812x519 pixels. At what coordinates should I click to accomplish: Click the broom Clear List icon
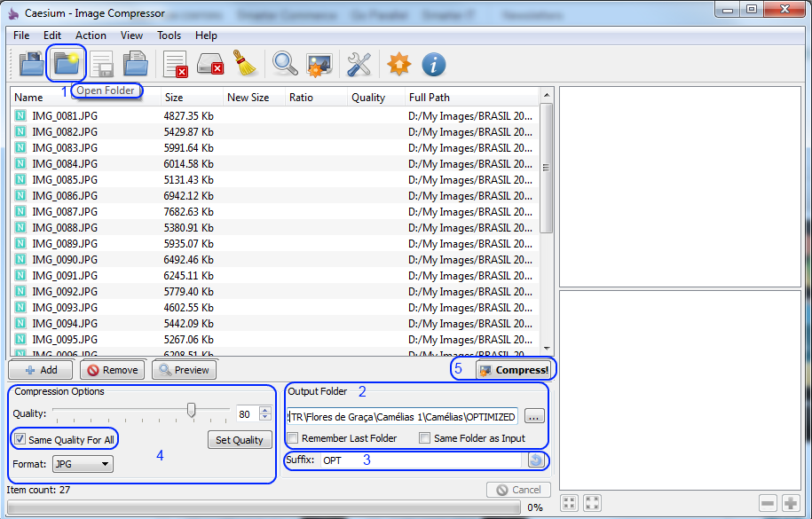(x=244, y=63)
